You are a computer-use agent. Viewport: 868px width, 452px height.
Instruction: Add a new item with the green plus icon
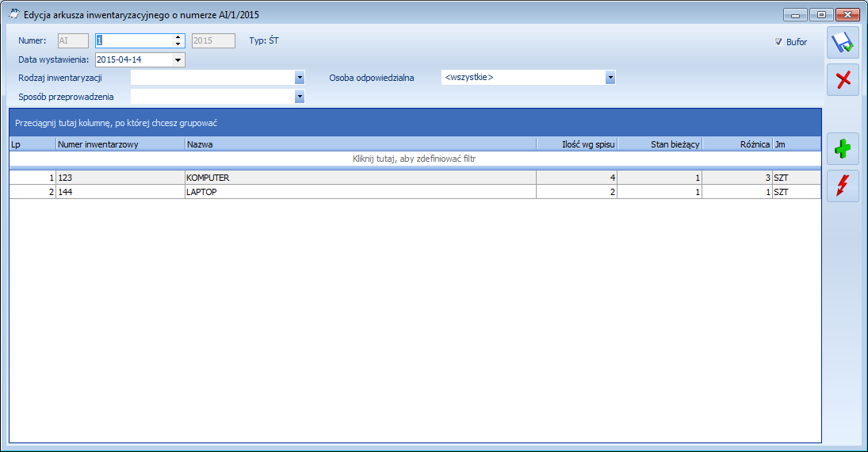point(843,148)
